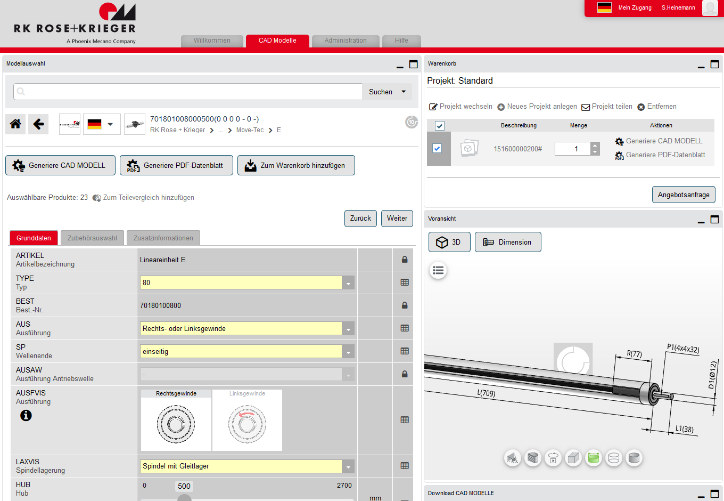This screenshot has width=724, height=501.
Task: Click the AUSFVIS info icon
Action: [26, 416]
